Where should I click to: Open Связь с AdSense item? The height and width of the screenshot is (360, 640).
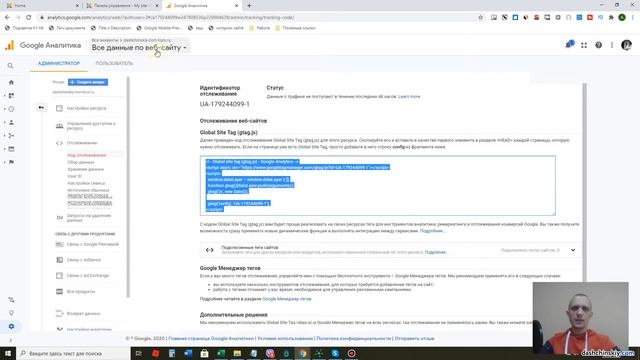[x=84, y=260]
